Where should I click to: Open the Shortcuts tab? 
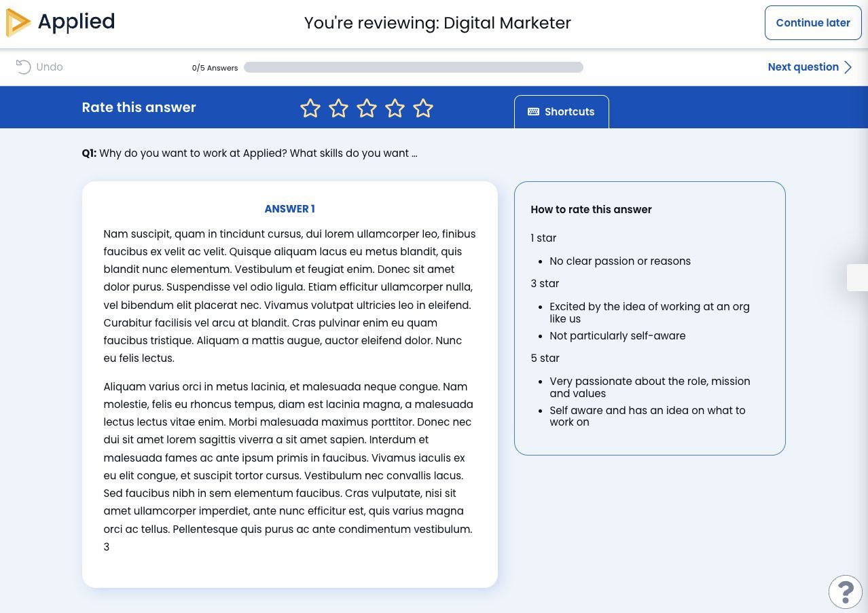pos(562,112)
